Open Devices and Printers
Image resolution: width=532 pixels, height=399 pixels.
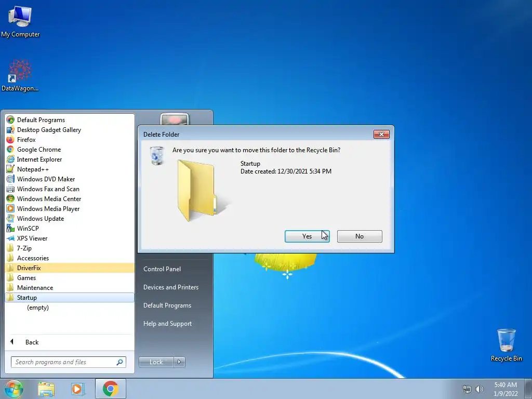click(171, 287)
